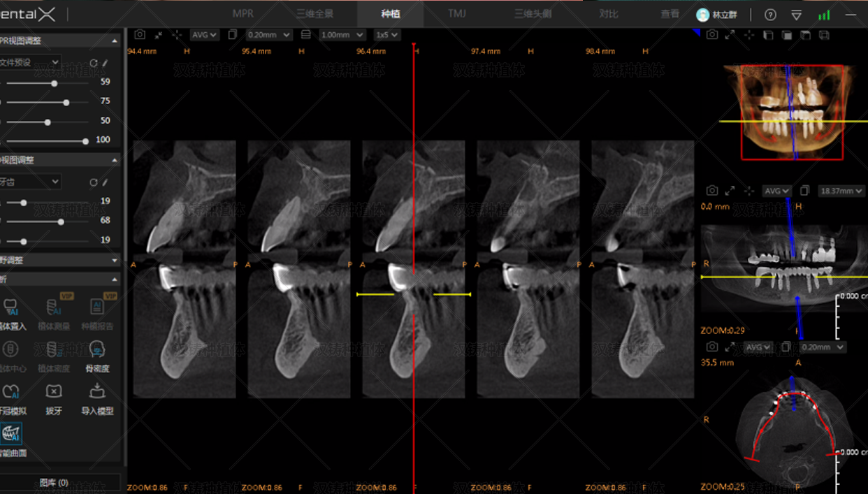The image size is (868, 494).
Task: Open the 种植报告 implant report tool
Action: click(96, 313)
